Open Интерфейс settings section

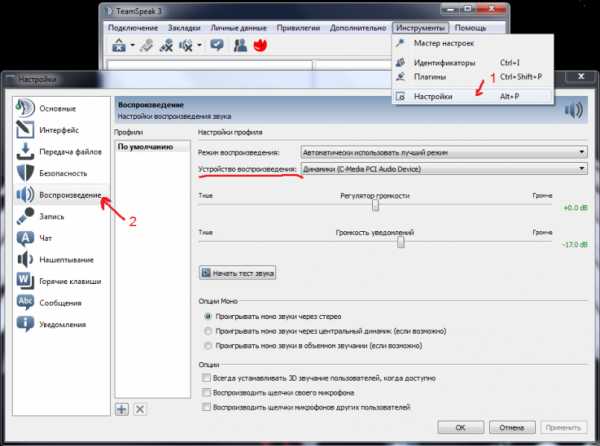coord(61,130)
